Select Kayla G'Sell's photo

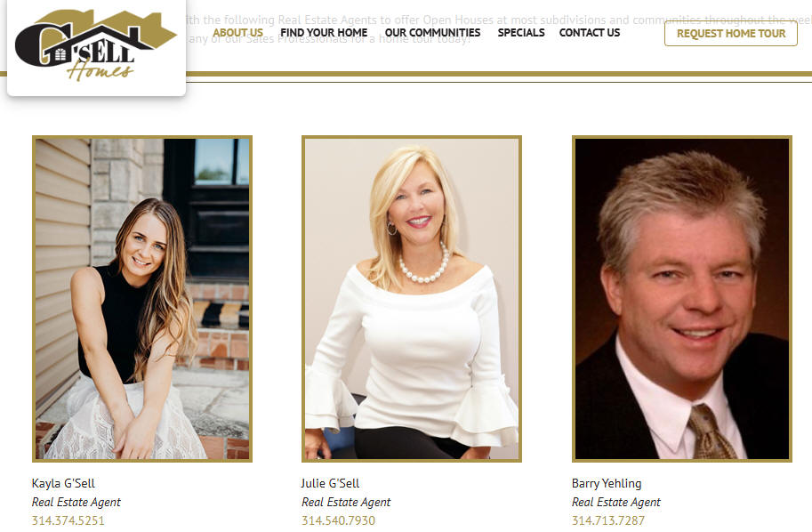142,299
